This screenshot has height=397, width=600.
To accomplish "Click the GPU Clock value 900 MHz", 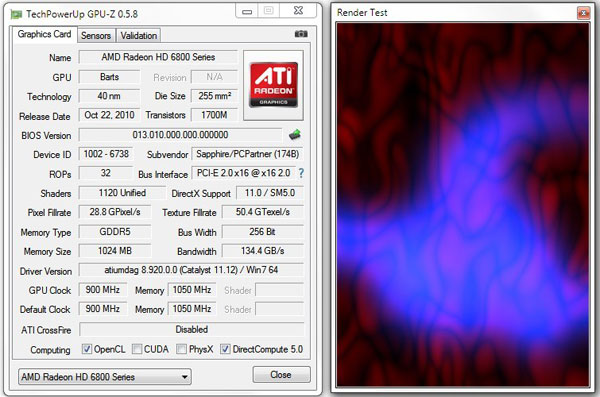I will coord(103,290).
